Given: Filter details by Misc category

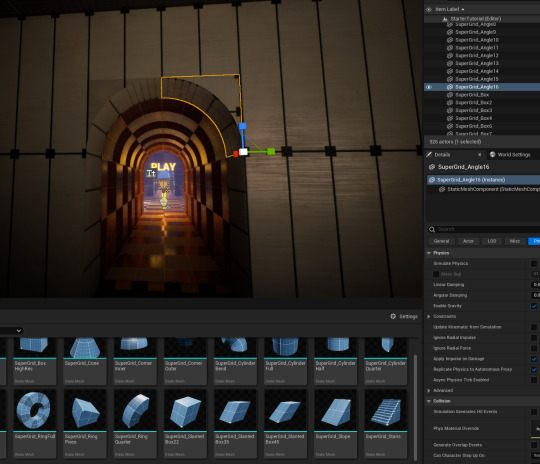Looking at the screenshot, I should pos(515,241).
